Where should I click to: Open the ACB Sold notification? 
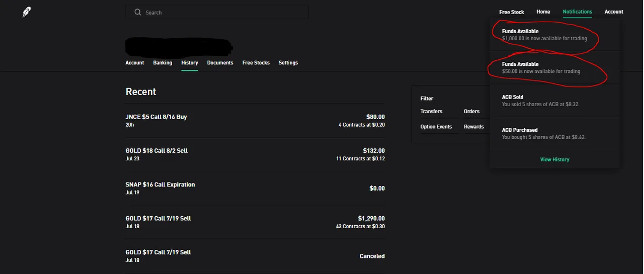coord(554,101)
